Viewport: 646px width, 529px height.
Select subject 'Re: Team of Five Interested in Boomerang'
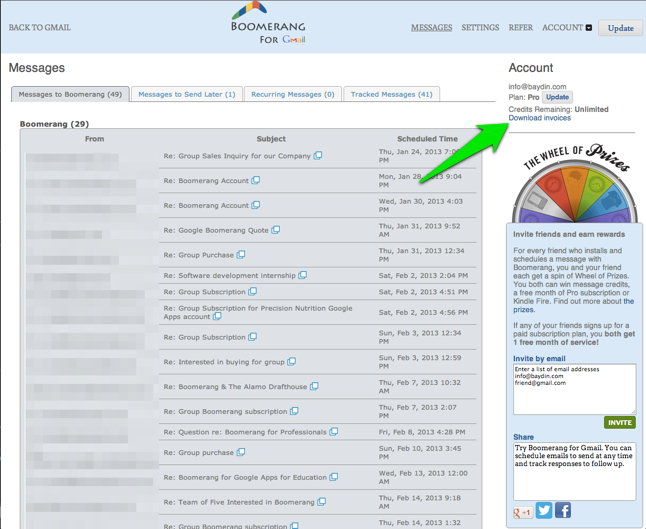[x=239, y=502]
